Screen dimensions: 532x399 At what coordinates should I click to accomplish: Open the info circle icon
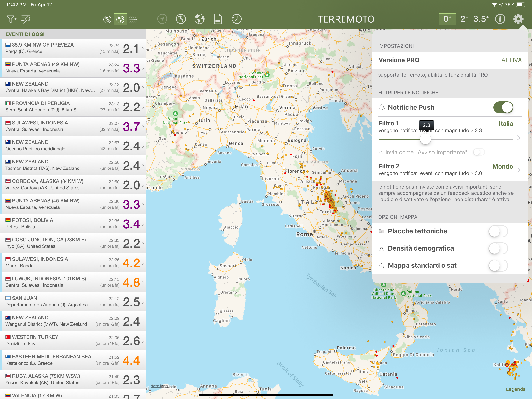coord(500,19)
